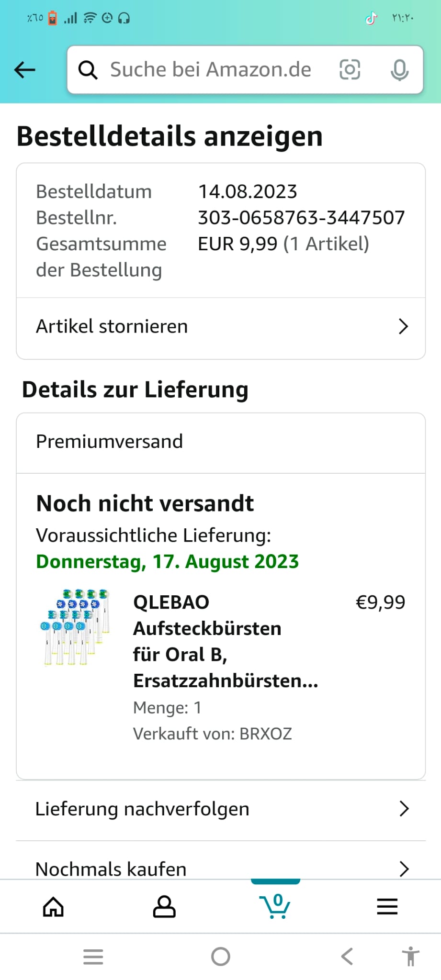Tap Android recent apps navigation button
The height and width of the screenshot is (980, 441).
(x=93, y=957)
